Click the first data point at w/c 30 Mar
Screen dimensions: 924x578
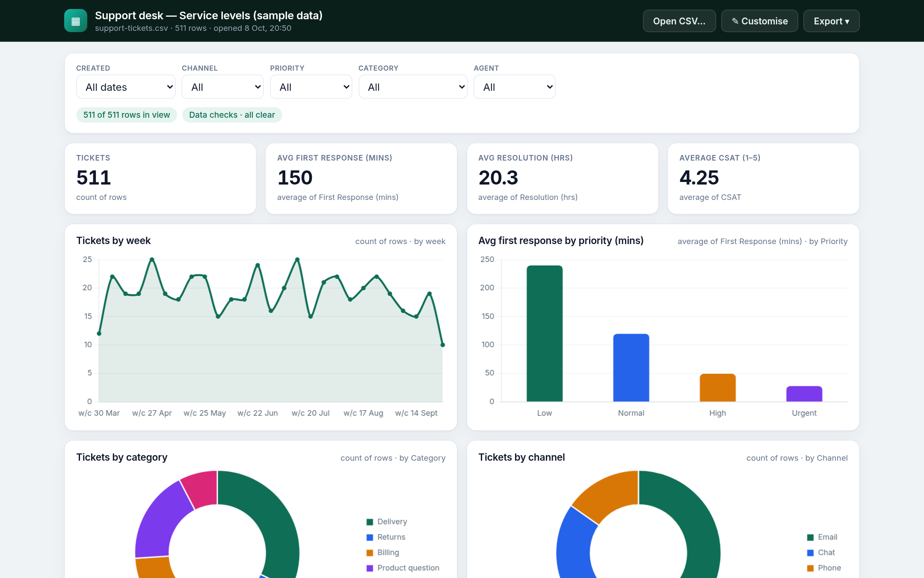click(x=99, y=334)
